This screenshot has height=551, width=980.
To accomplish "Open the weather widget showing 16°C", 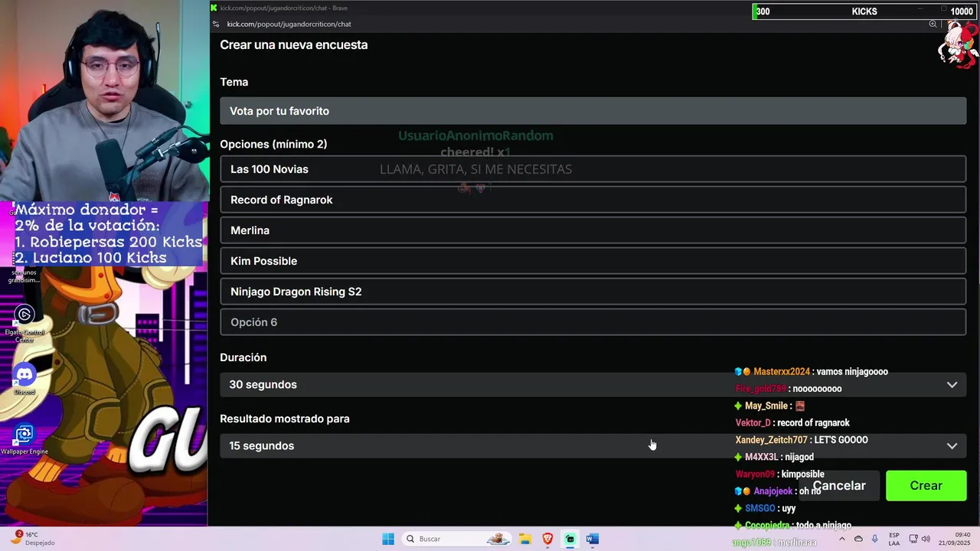I will 31,539.
